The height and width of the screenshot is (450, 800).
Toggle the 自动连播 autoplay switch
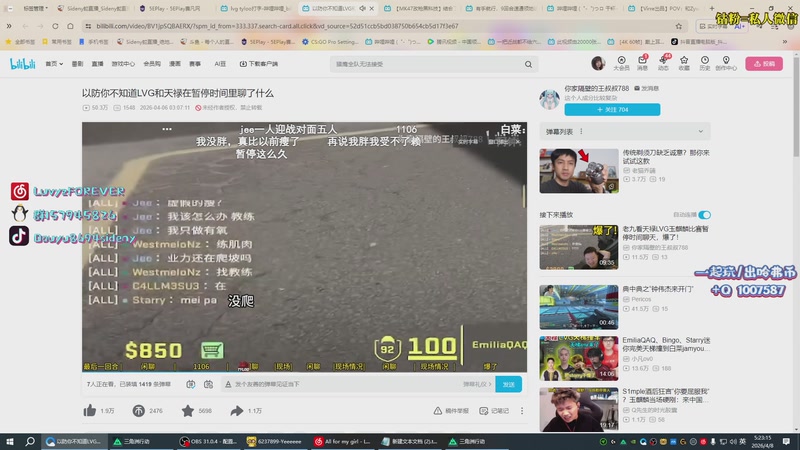[705, 215]
